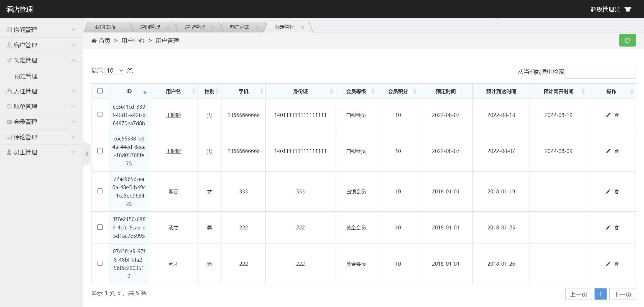Switch to the 房型管理 tab
Screen dimensions: 644x307
pos(195,27)
